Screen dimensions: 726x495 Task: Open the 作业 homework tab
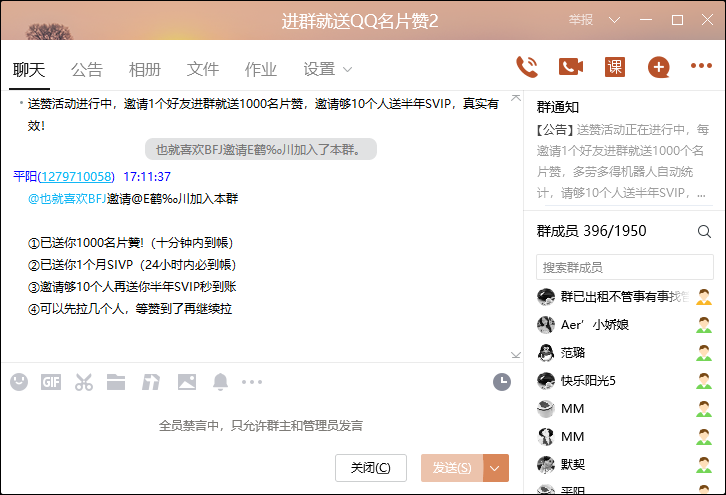(261, 70)
